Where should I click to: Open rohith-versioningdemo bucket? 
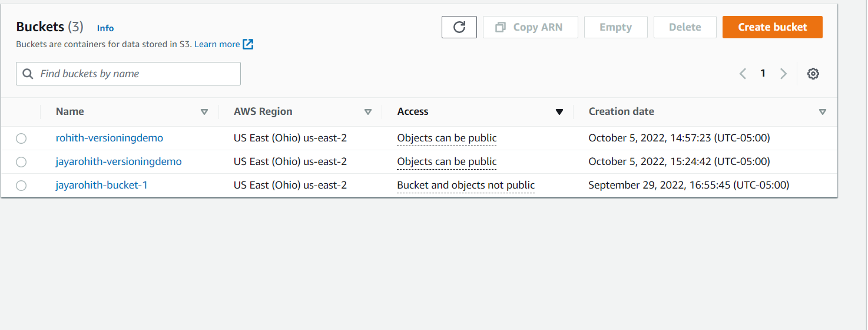pyautogui.click(x=110, y=138)
